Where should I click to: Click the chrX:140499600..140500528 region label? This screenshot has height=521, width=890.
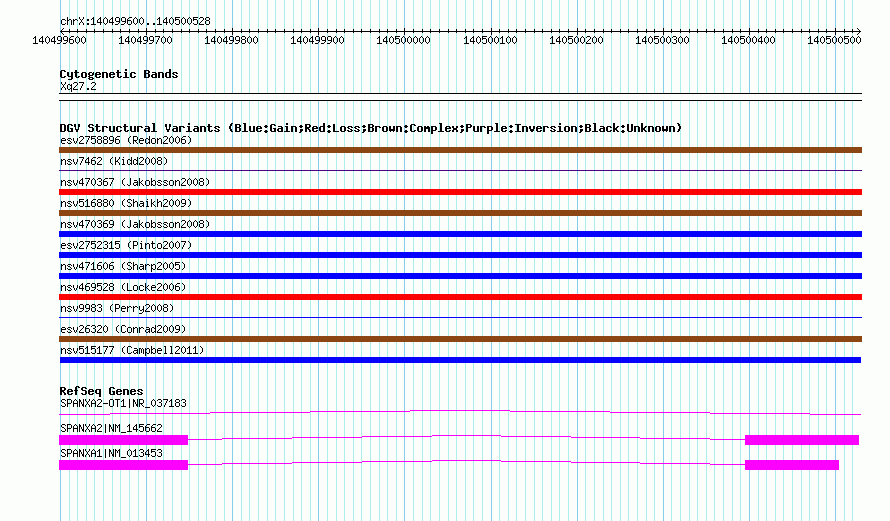pyautogui.click(x=135, y=21)
